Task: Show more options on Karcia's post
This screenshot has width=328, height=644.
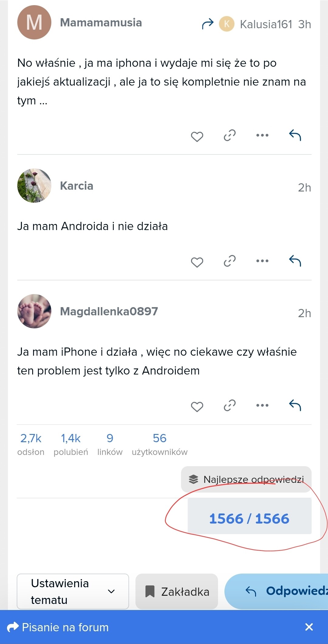Action: [x=262, y=261]
